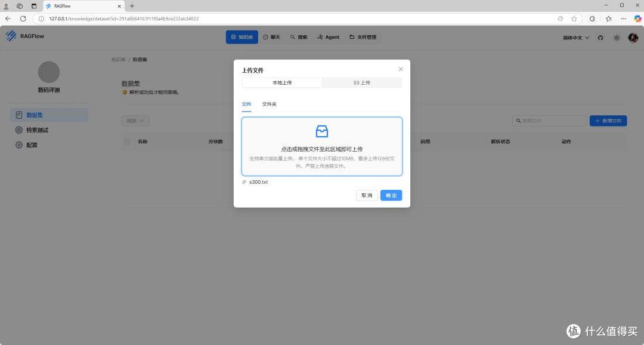Switch to the S3 上传 tab
Image resolution: width=644 pixels, height=345 pixels.
[361, 82]
